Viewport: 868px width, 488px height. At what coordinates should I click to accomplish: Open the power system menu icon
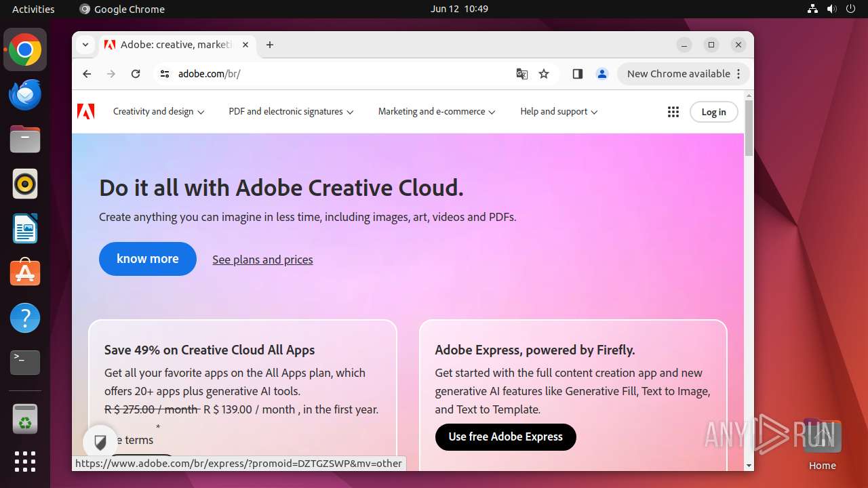(851, 9)
